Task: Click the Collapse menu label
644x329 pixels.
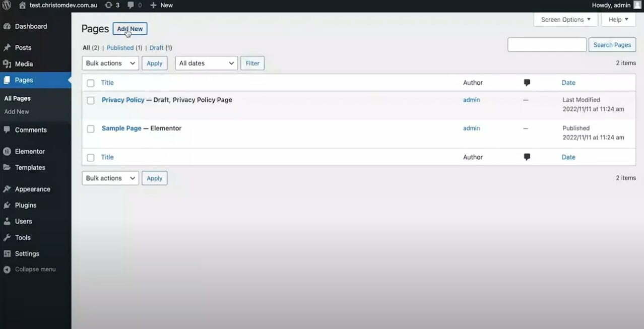Action: (x=35, y=269)
